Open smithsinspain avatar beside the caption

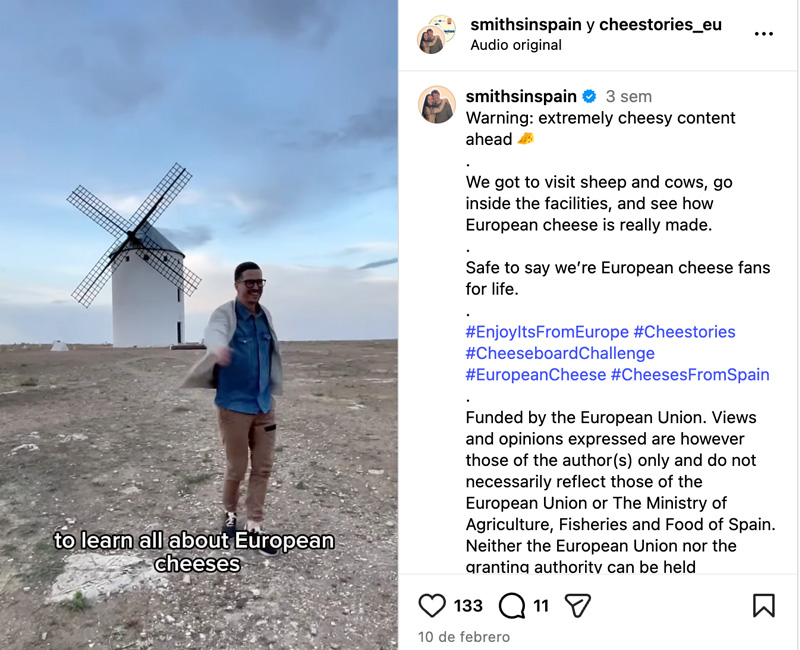pyautogui.click(x=437, y=105)
